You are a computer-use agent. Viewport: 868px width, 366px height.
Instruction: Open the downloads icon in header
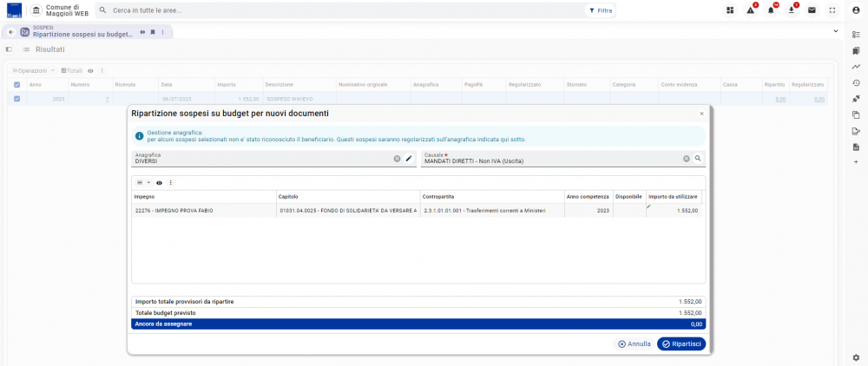[x=791, y=10]
